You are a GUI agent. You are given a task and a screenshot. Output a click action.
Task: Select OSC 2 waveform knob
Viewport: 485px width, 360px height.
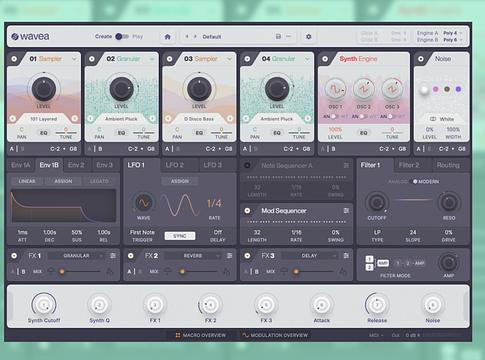tap(364, 89)
